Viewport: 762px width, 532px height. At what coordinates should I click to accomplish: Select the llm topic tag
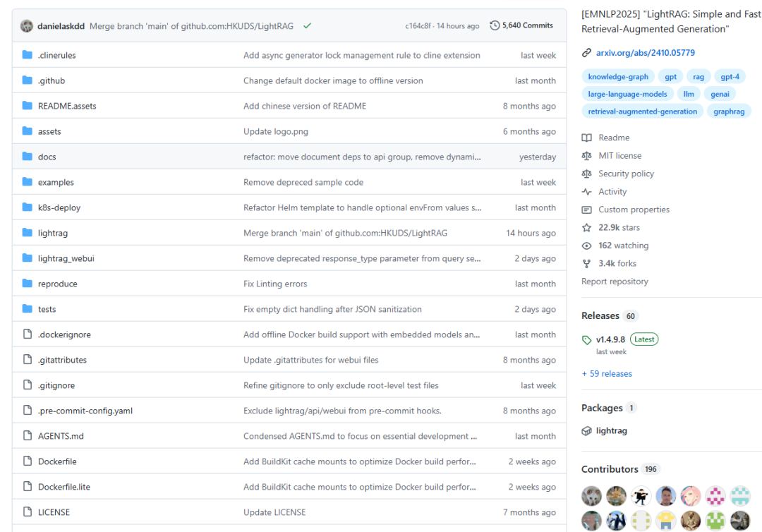[689, 94]
